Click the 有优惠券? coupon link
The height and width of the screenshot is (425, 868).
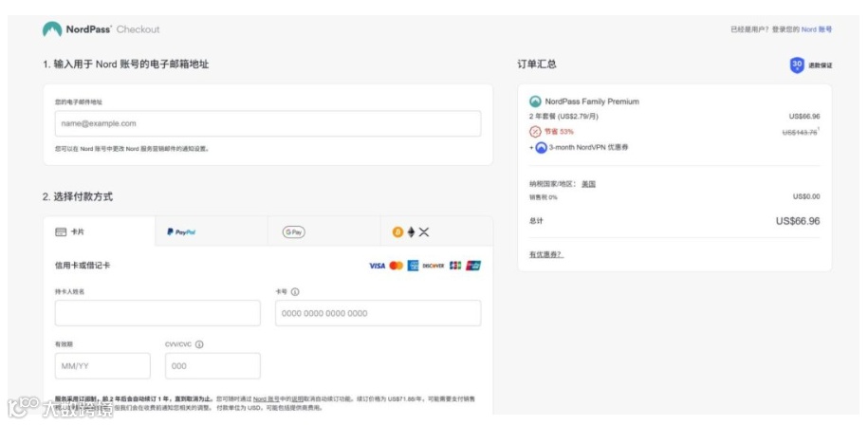pyautogui.click(x=546, y=254)
